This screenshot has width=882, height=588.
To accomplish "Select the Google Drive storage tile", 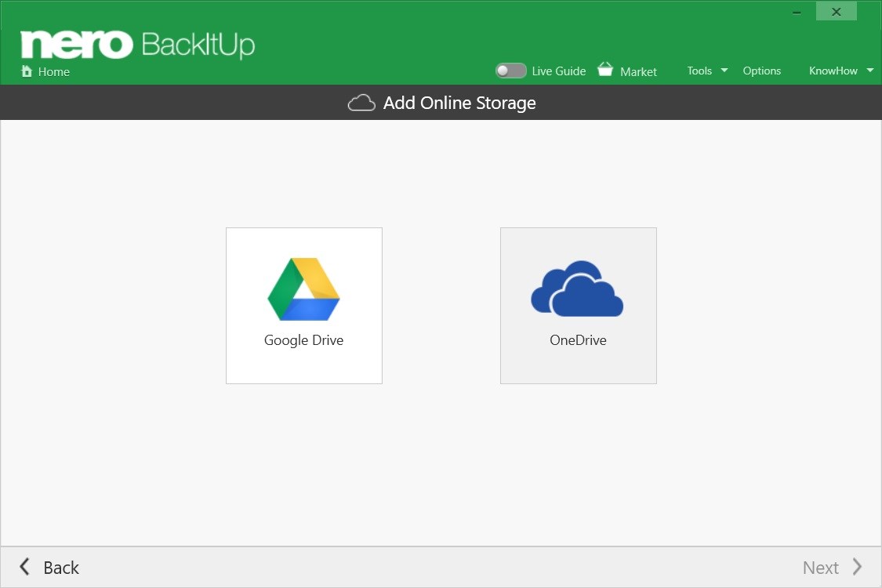I will click(x=303, y=306).
